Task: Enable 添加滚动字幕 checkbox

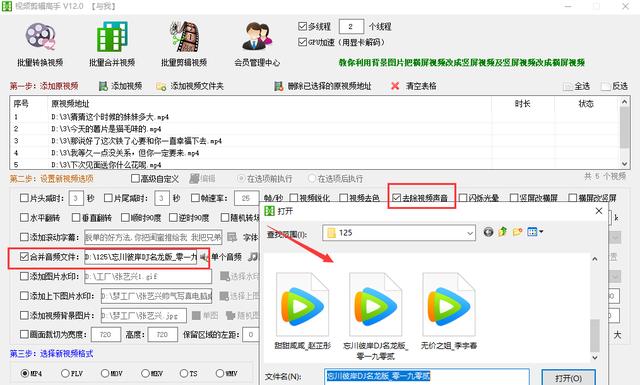Action: 24,237
